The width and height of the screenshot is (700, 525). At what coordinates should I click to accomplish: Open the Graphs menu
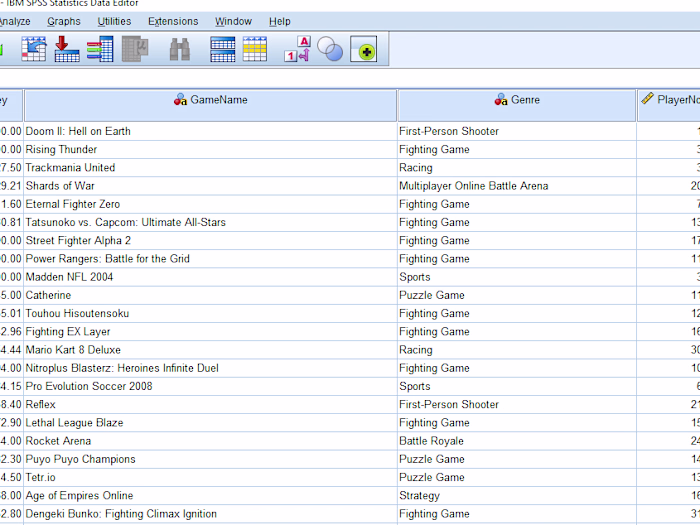(64, 21)
